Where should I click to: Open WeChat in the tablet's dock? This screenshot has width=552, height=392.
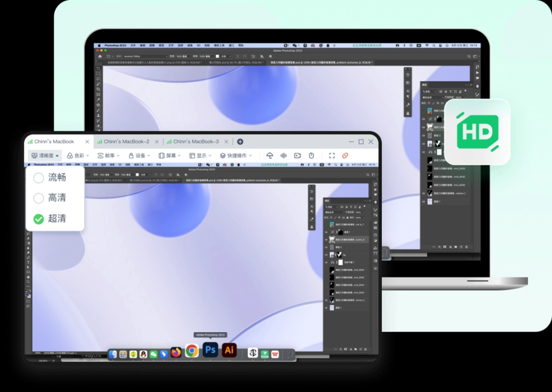tap(153, 354)
